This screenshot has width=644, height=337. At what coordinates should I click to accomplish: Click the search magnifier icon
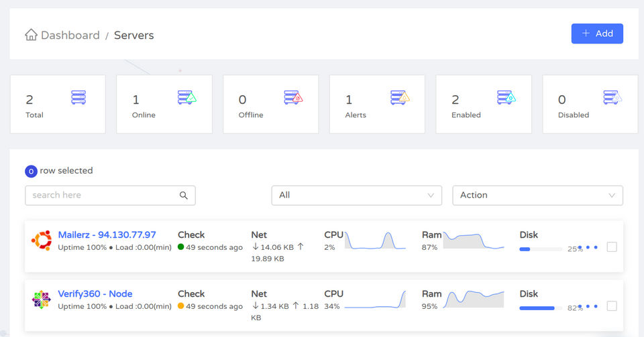(184, 196)
